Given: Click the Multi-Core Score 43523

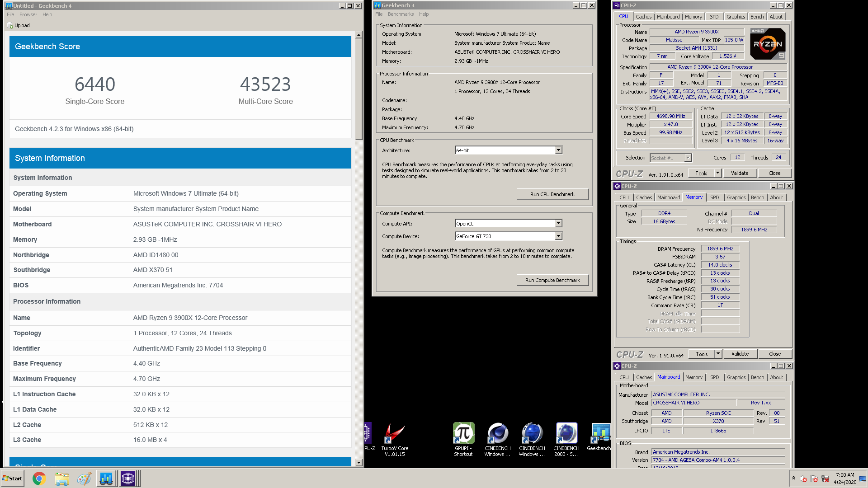Looking at the screenshot, I should pos(265,84).
